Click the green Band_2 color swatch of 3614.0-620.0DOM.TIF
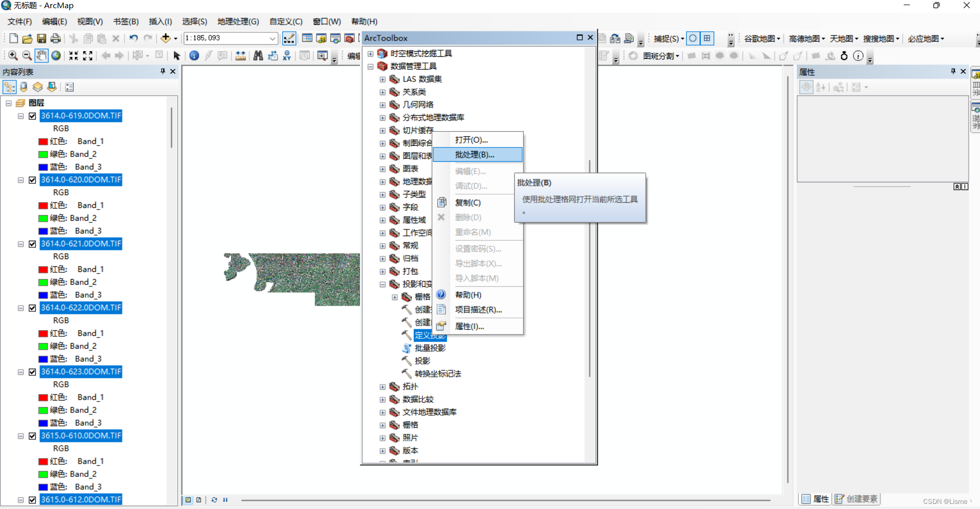Image resolution: width=980 pixels, height=509 pixels. pyautogui.click(x=43, y=219)
